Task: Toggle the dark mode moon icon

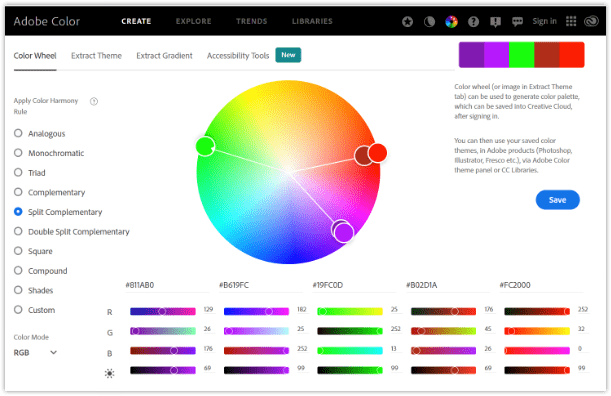Action: tap(429, 21)
